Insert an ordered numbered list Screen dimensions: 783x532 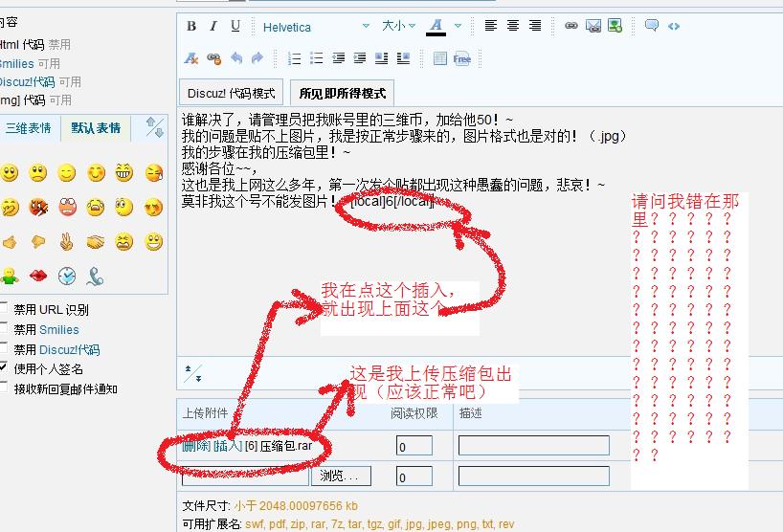coord(294,58)
